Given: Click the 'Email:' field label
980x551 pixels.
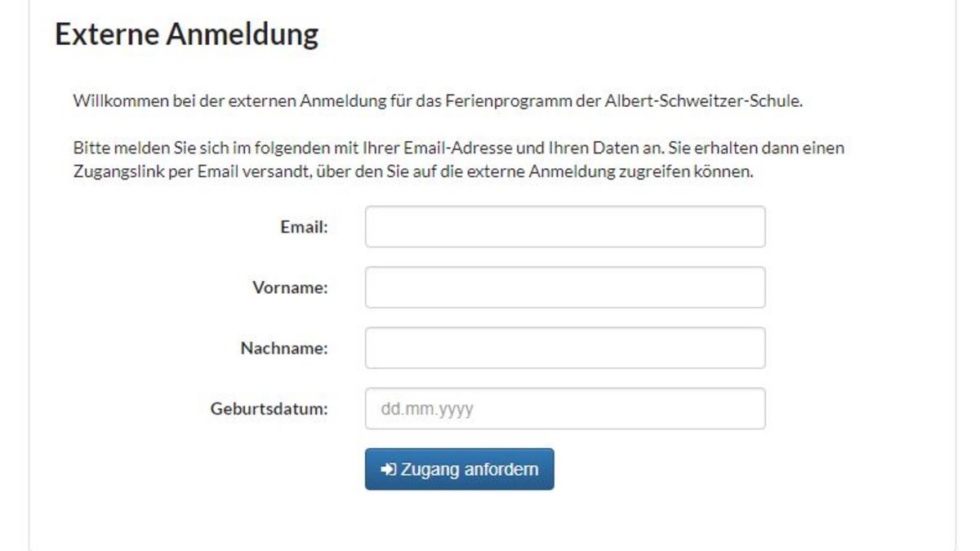Looking at the screenshot, I should (304, 227).
